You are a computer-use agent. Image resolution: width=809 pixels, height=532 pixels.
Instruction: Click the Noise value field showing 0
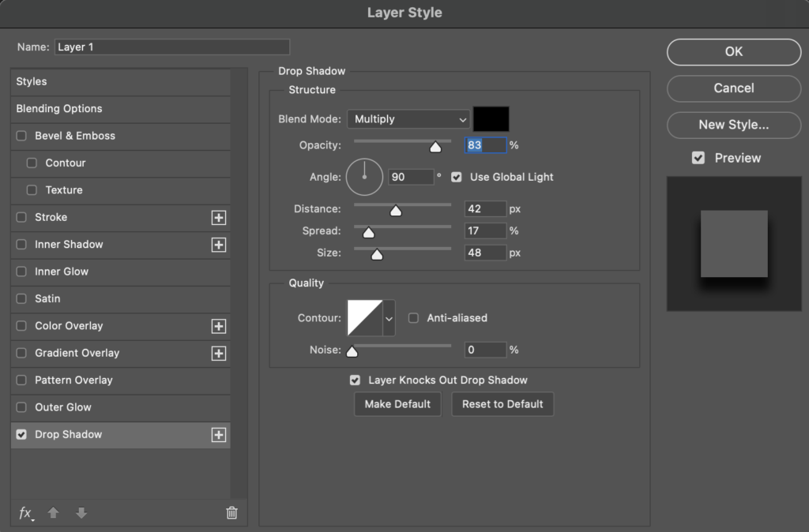[486, 350]
